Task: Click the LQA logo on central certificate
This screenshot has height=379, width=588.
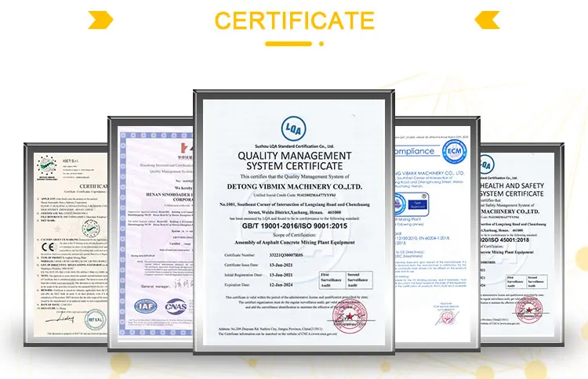Action: coord(294,129)
